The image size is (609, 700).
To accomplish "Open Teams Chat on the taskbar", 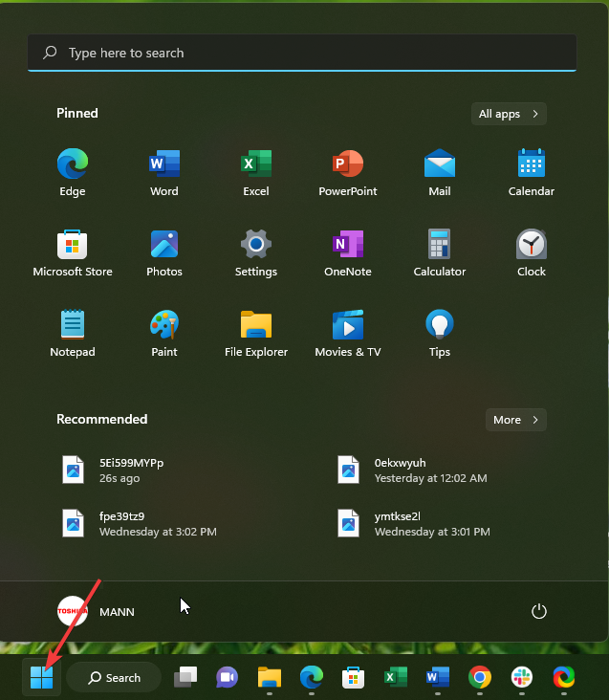I will [228, 677].
